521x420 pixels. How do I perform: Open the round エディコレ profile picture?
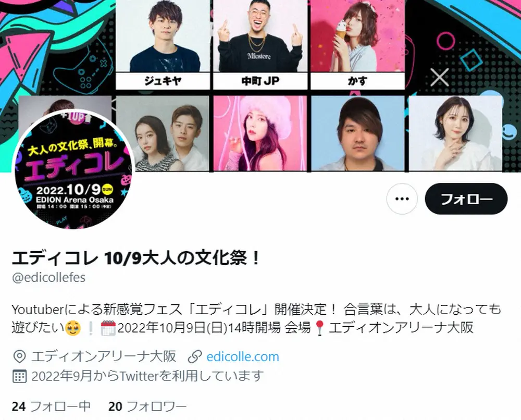click(x=73, y=169)
